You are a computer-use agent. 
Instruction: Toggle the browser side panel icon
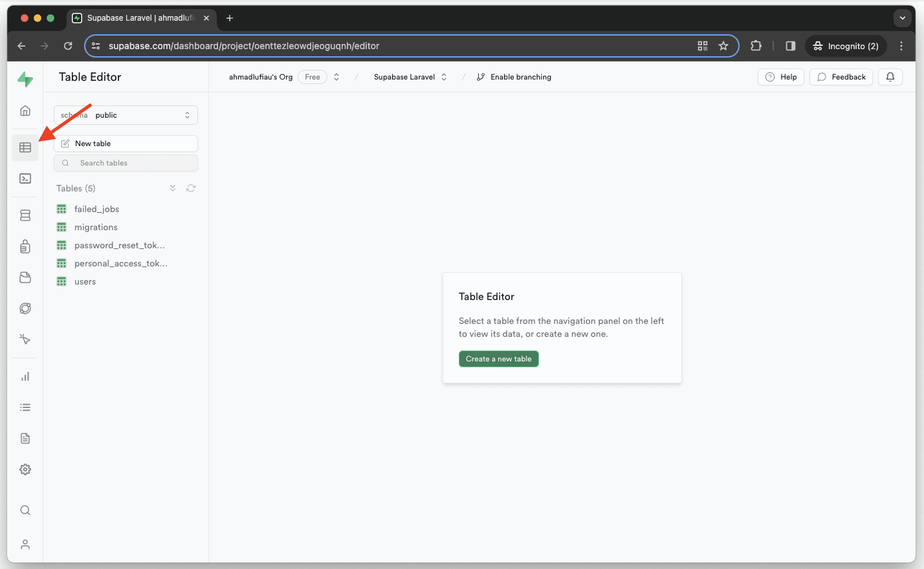[x=791, y=46]
